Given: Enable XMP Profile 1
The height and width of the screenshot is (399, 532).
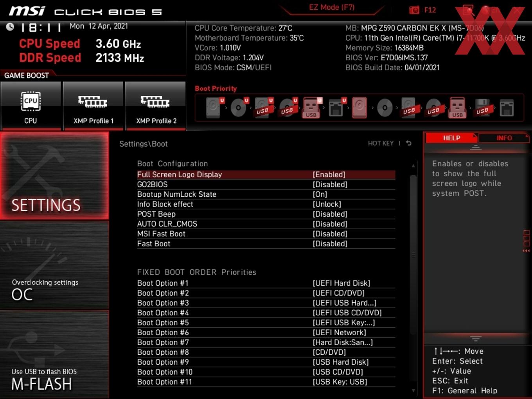Looking at the screenshot, I should 93,106.
